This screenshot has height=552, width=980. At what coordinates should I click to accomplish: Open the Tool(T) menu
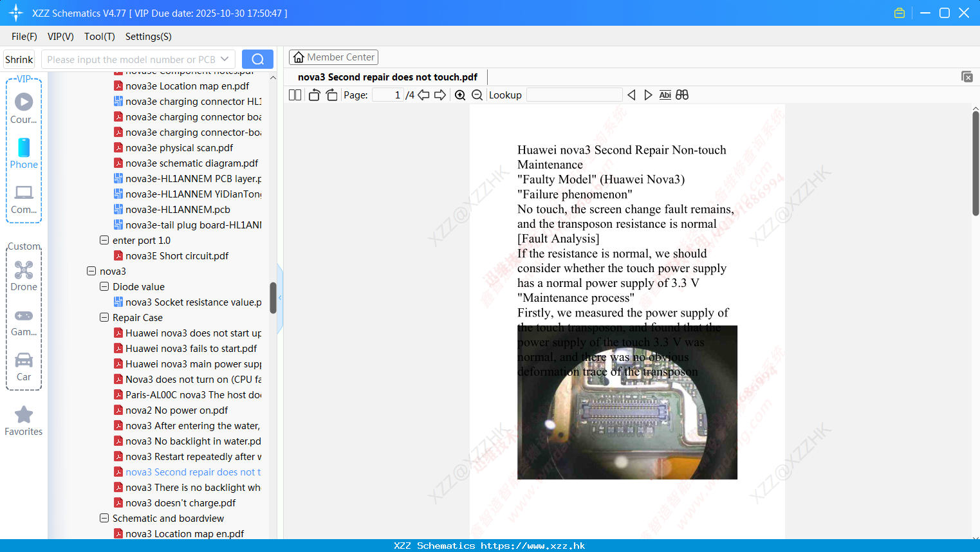click(100, 37)
